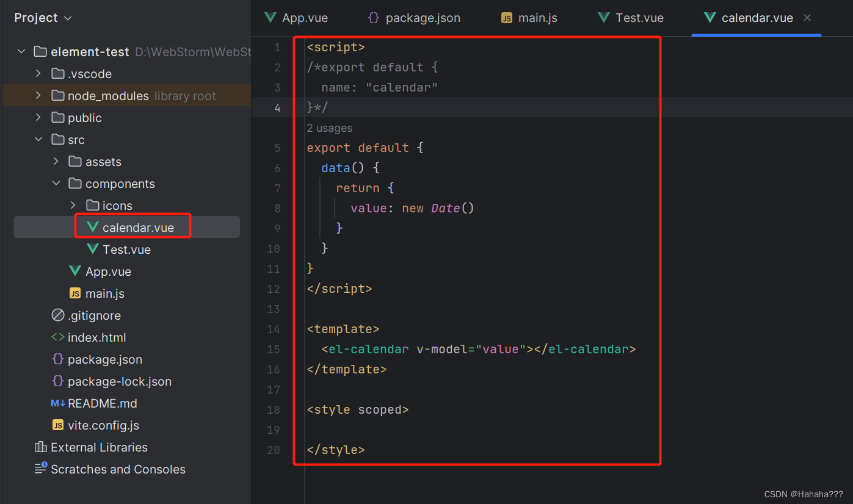Click Vue icon on App.vue tab
853x504 pixels.
click(270, 18)
